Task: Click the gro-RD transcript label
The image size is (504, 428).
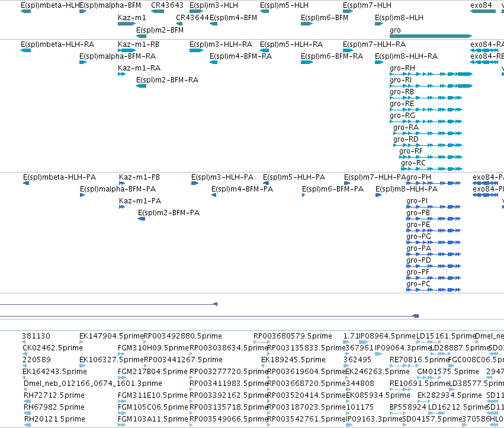Action: 406,139
